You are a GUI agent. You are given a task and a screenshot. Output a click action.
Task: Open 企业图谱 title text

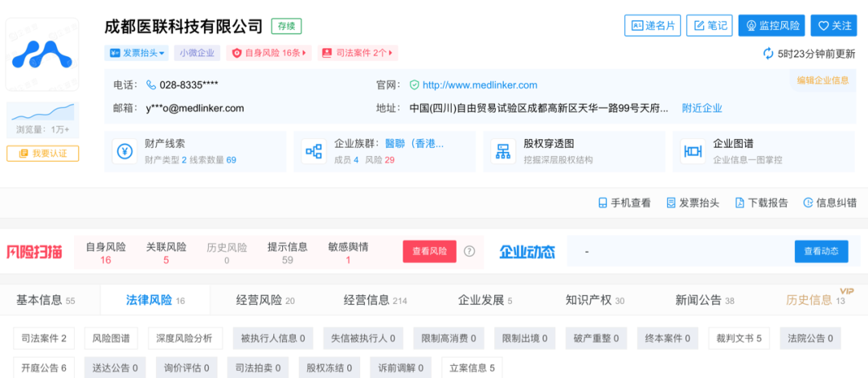point(733,143)
